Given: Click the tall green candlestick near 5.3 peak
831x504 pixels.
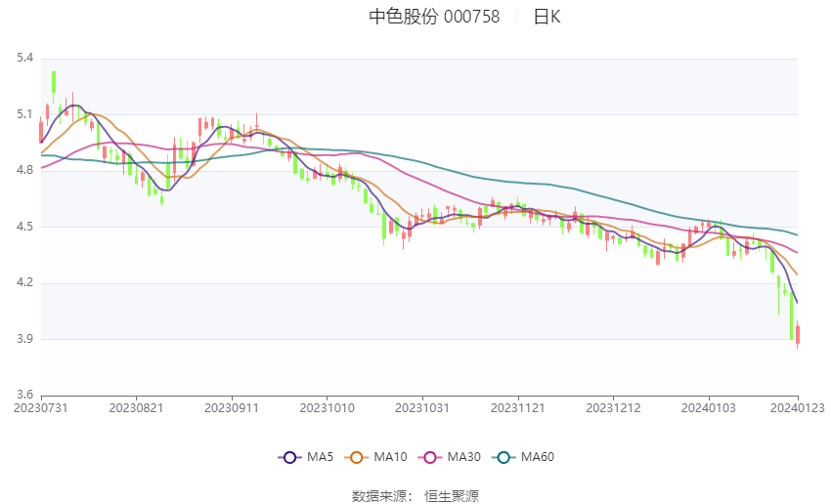Looking at the screenshot, I should 54,85.
